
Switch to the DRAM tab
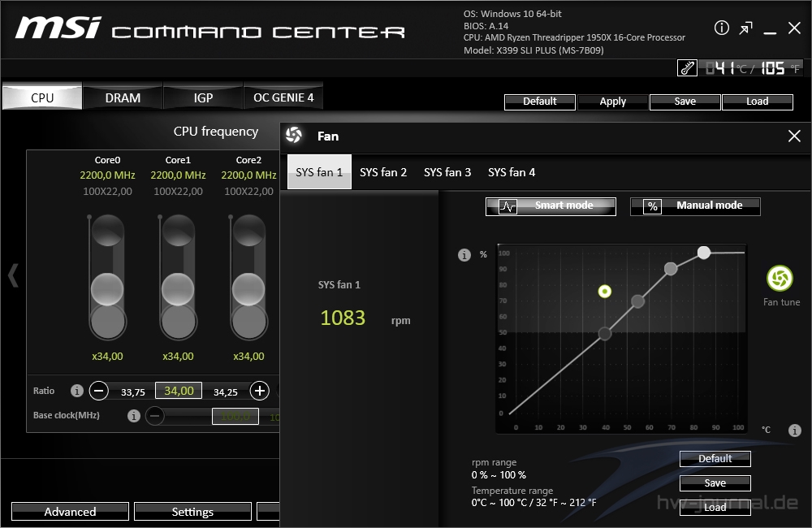[123, 97]
